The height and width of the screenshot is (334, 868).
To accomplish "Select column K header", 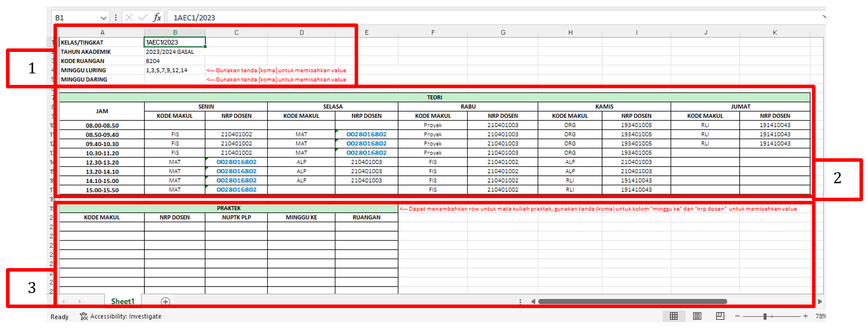I will (x=775, y=32).
